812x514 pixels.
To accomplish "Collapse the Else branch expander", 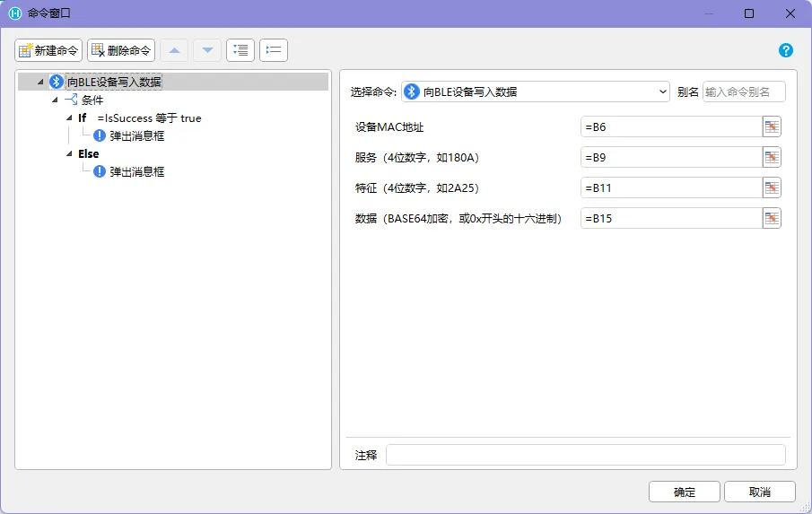I will (x=69, y=153).
